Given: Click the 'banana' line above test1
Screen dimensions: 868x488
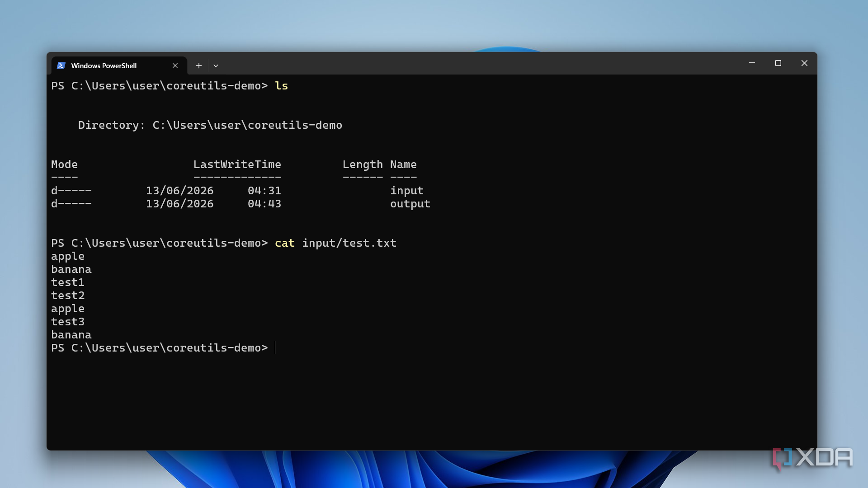Looking at the screenshot, I should tap(71, 269).
